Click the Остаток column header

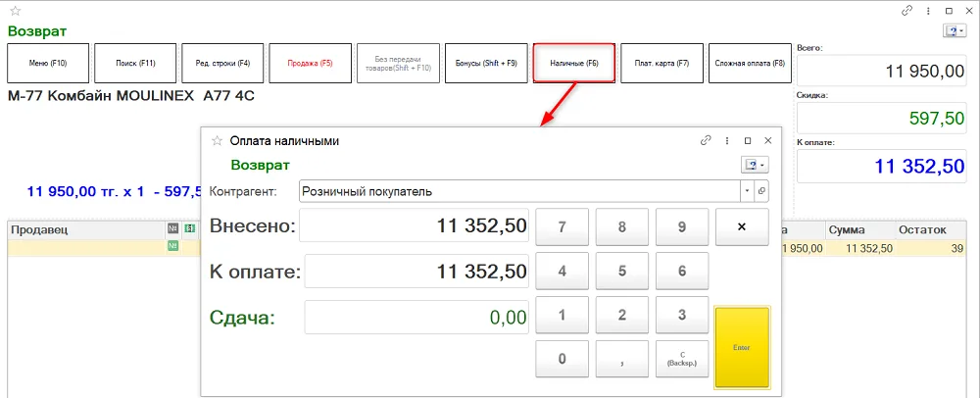tap(932, 229)
